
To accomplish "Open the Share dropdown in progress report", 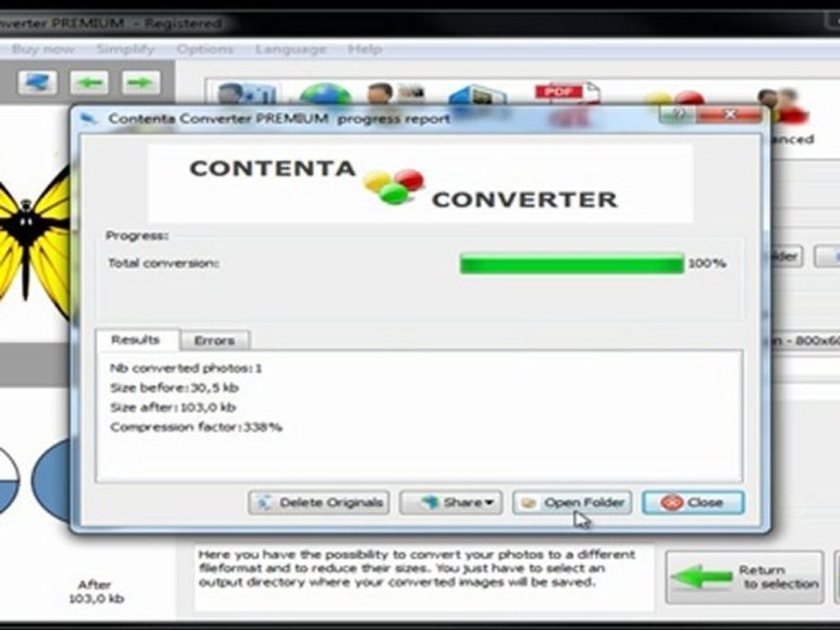I will click(451, 502).
